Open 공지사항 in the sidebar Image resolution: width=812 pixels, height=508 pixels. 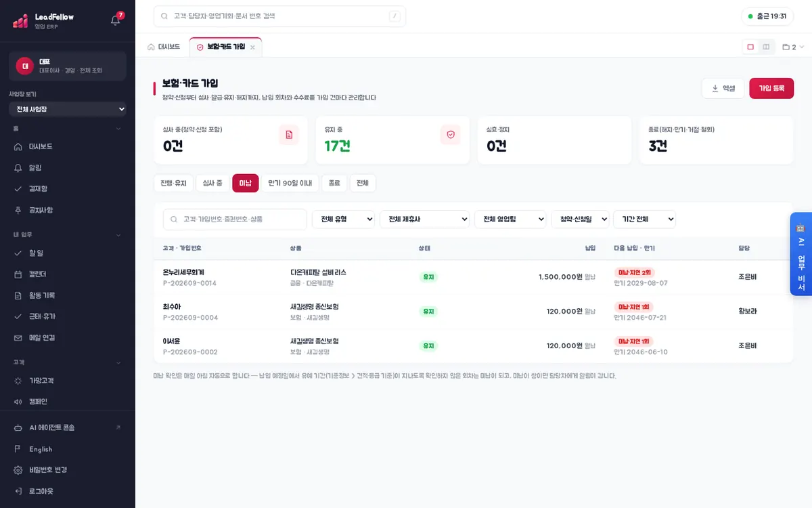coord(68,210)
